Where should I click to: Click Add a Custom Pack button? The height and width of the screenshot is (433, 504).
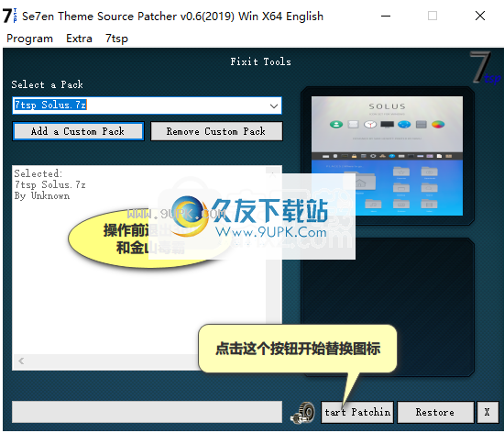coord(78,131)
